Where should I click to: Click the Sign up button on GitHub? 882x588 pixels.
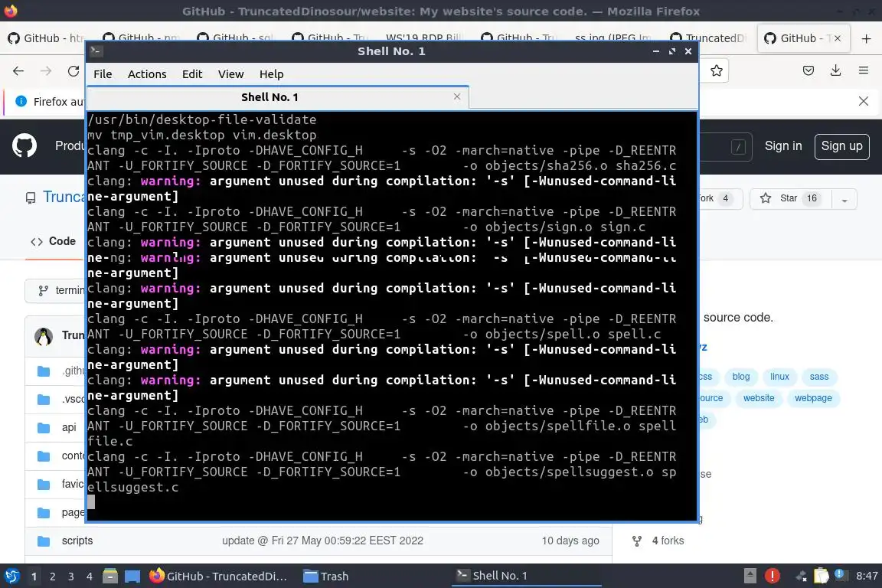[x=841, y=146]
